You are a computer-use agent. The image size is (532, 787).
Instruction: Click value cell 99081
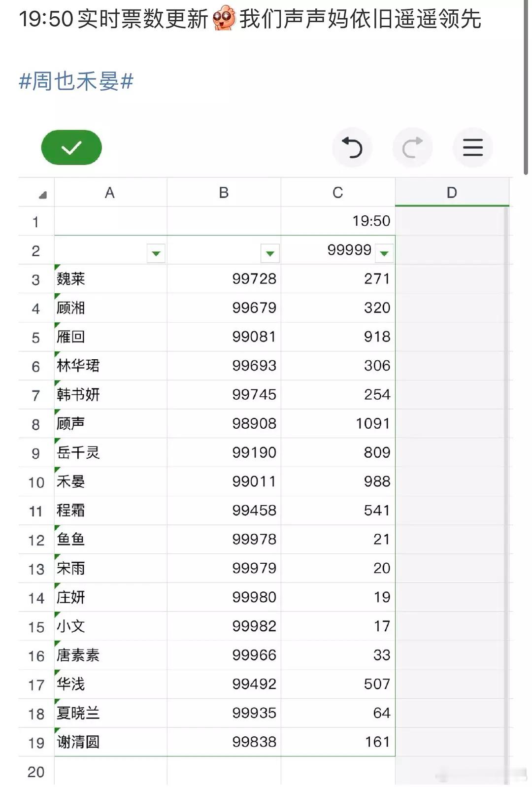(224, 337)
